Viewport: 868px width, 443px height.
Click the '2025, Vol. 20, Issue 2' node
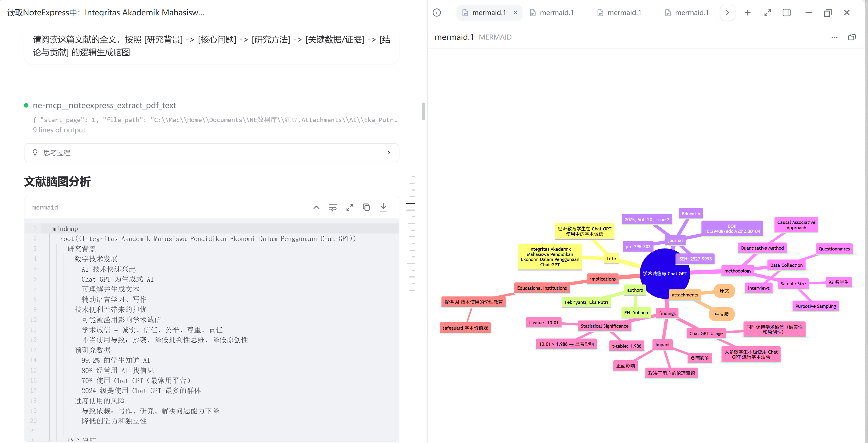pos(647,220)
